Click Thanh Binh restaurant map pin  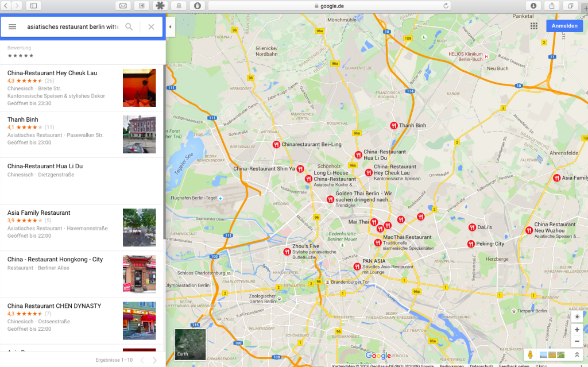point(394,125)
